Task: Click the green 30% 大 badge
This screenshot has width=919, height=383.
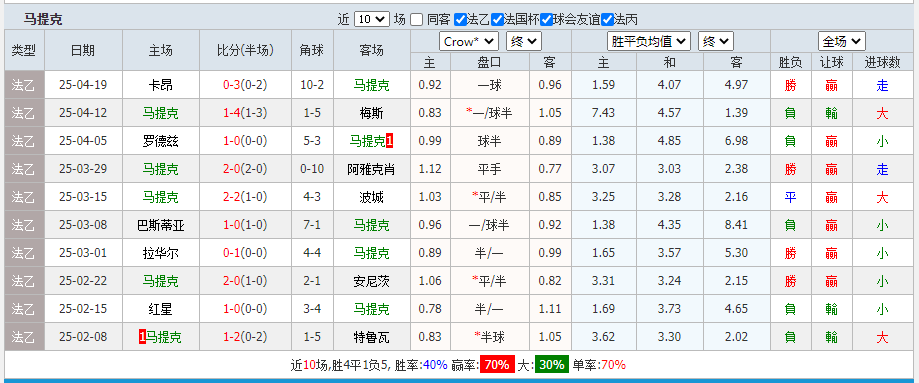Action: click(x=552, y=365)
